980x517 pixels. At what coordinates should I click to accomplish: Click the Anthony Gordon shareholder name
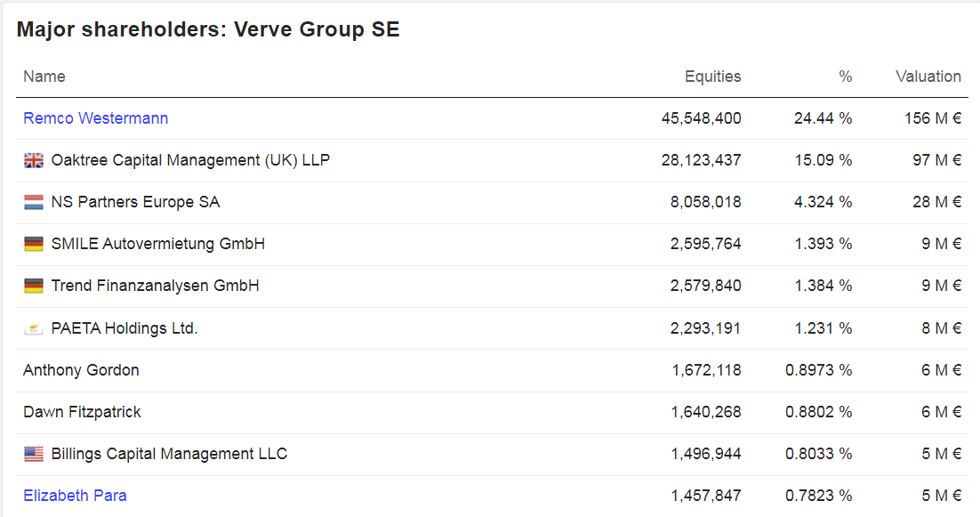click(x=81, y=370)
